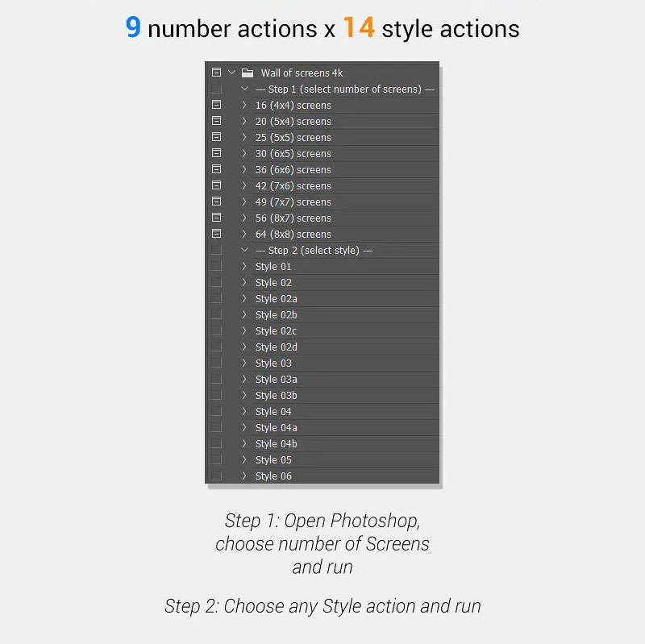Toggle dialog icon for 49 (7x7) screens
This screenshot has height=644, width=645.
216,202
